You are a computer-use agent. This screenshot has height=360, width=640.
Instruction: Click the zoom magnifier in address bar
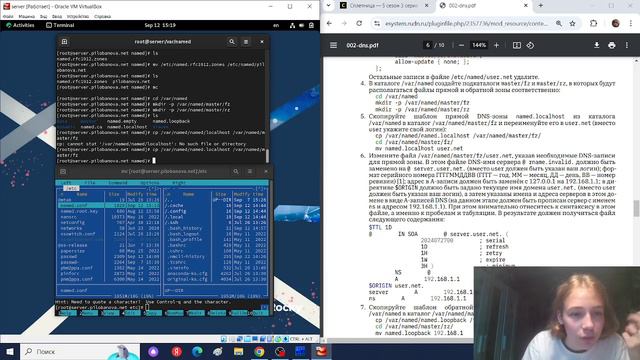point(559,24)
